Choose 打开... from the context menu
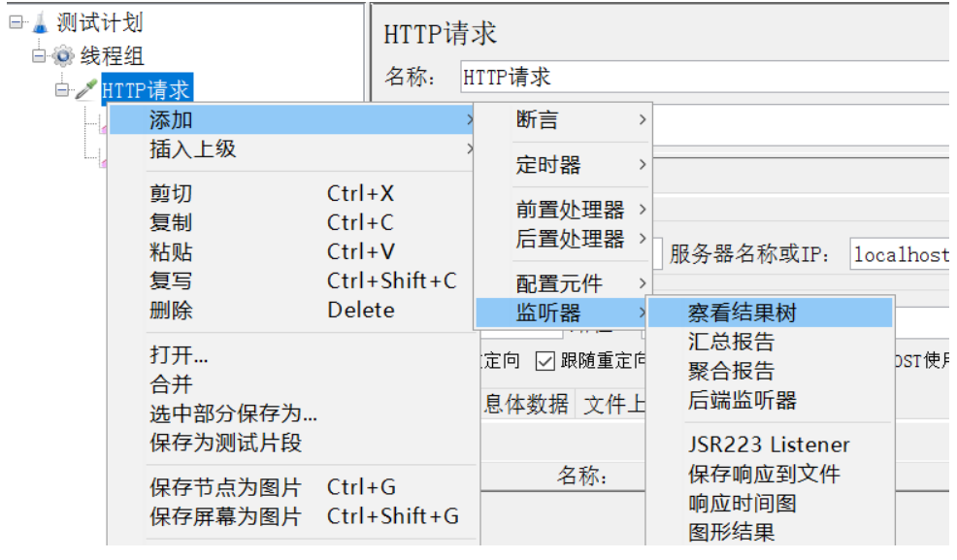The image size is (957, 560). click(292, 355)
